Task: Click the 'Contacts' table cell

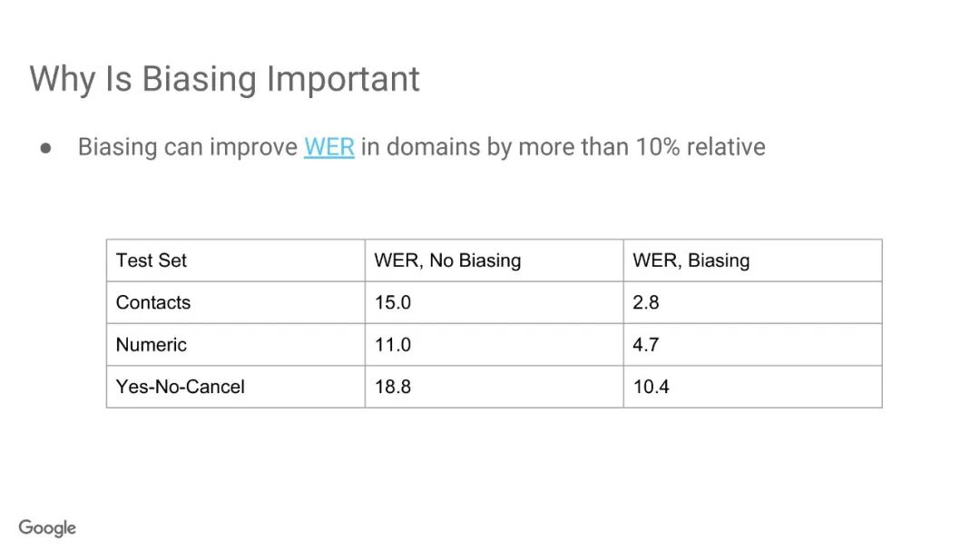Action: pyautogui.click(x=236, y=302)
